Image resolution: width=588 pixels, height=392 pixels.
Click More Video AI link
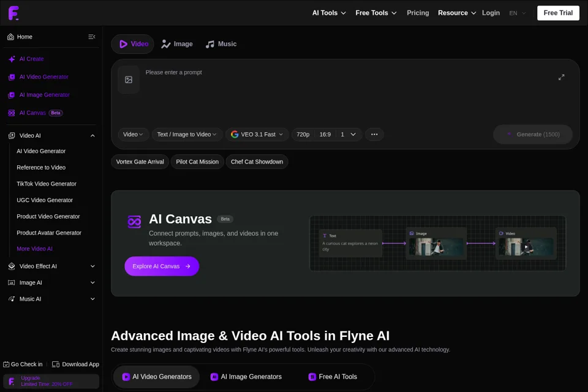click(x=34, y=249)
